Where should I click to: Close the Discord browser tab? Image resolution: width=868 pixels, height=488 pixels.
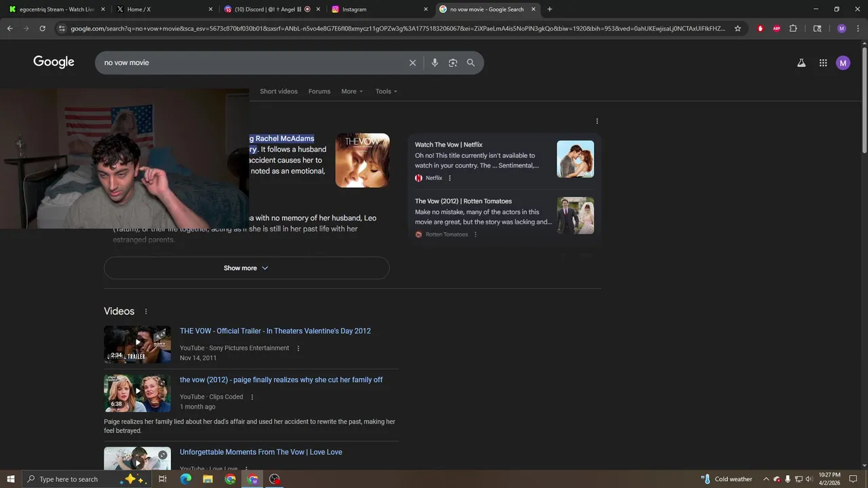[x=318, y=9]
